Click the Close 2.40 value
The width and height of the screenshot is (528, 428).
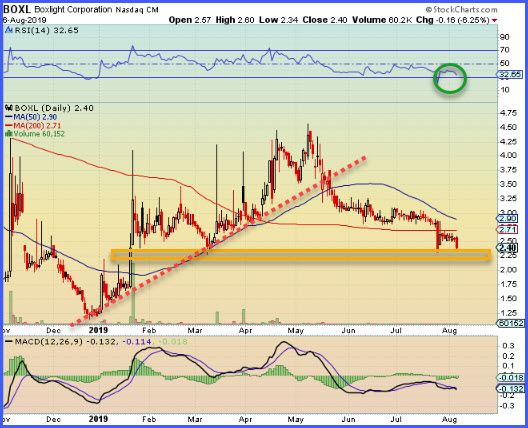tap(325, 20)
